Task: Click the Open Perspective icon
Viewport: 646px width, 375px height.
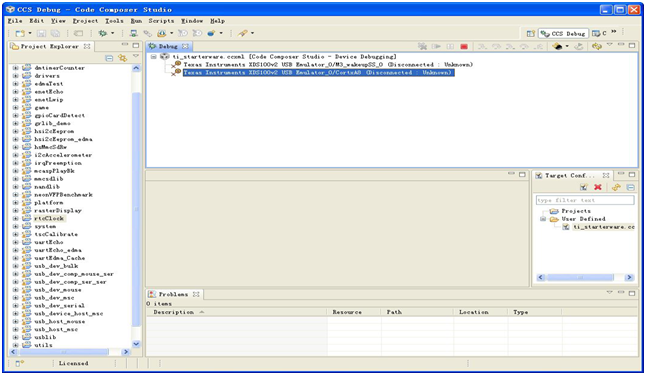Action: pyautogui.click(x=531, y=33)
